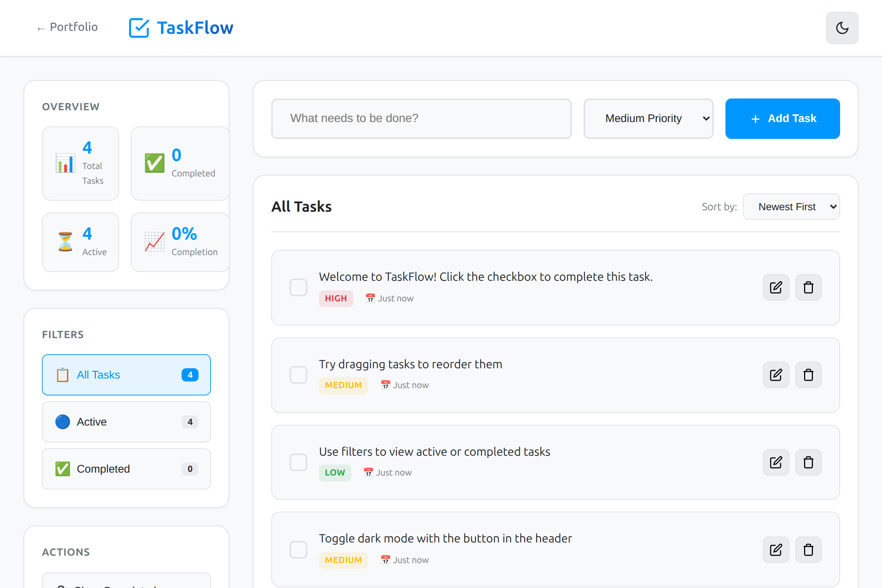Screen dimensions: 882x588
Task: Delete the Try dragging tasks task
Action: [808, 374]
